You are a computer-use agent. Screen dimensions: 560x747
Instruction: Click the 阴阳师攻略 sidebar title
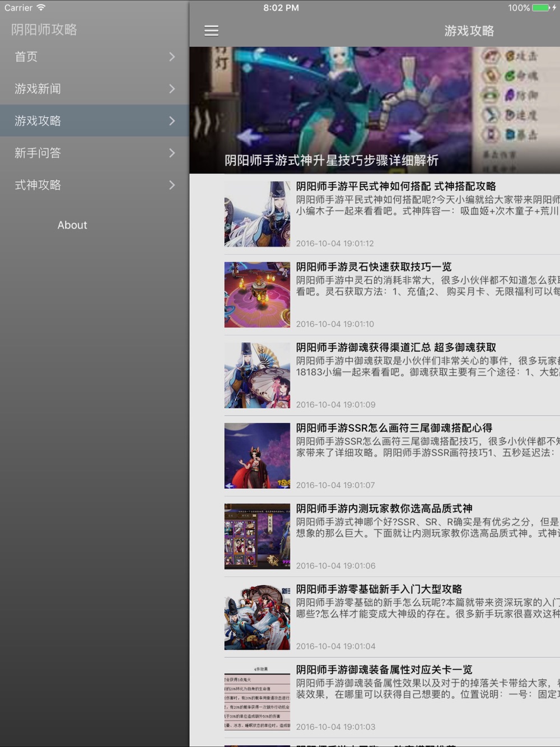point(44,30)
